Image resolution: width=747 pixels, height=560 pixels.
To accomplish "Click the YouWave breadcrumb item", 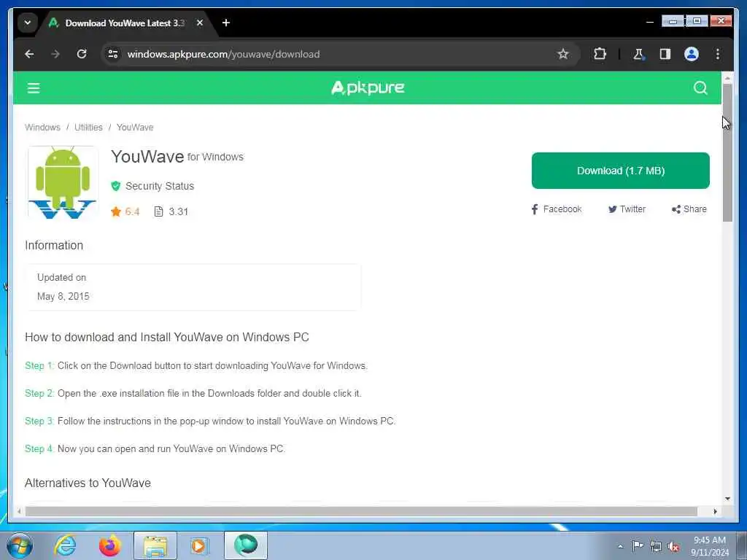I will pos(135,127).
